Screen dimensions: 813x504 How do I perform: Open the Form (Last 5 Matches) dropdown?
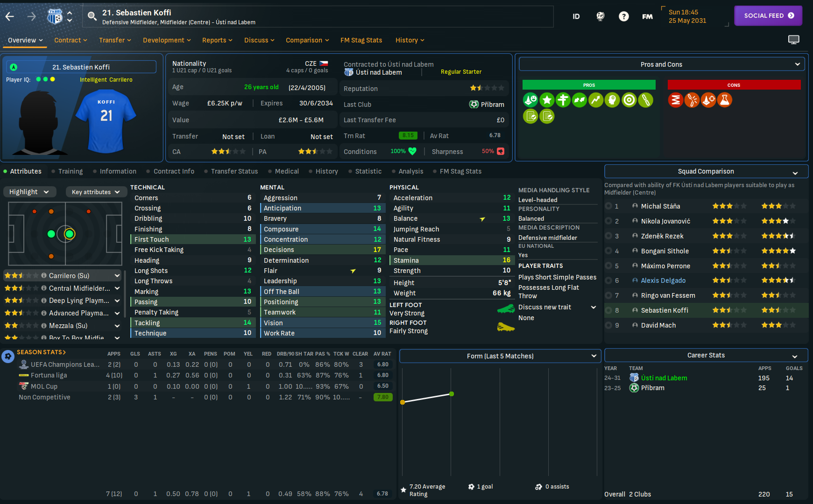(x=500, y=356)
